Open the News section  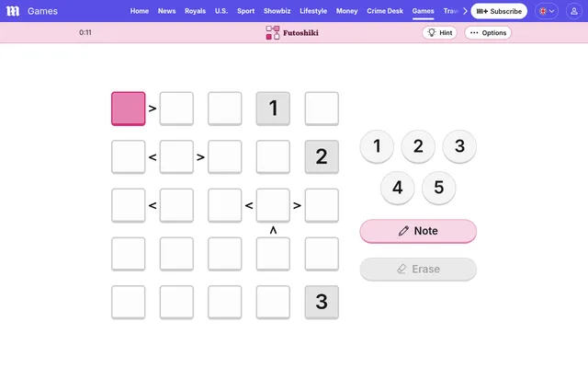coord(167,11)
